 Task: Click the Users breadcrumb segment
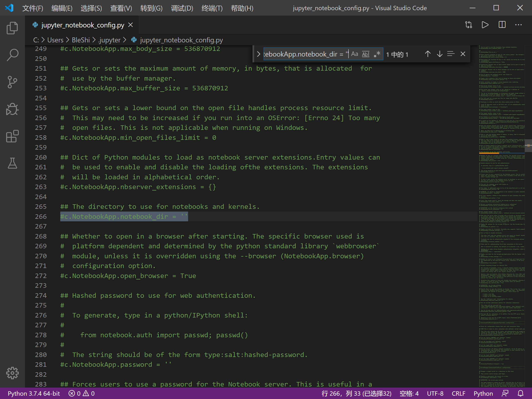pos(55,40)
